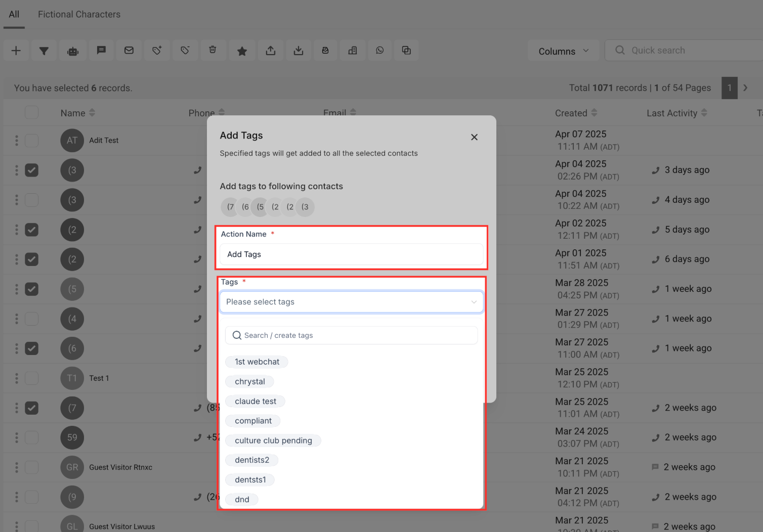Image resolution: width=763 pixels, height=532 pixels.
Task: Close the Add Tags dialog
Action: (474, 137)
